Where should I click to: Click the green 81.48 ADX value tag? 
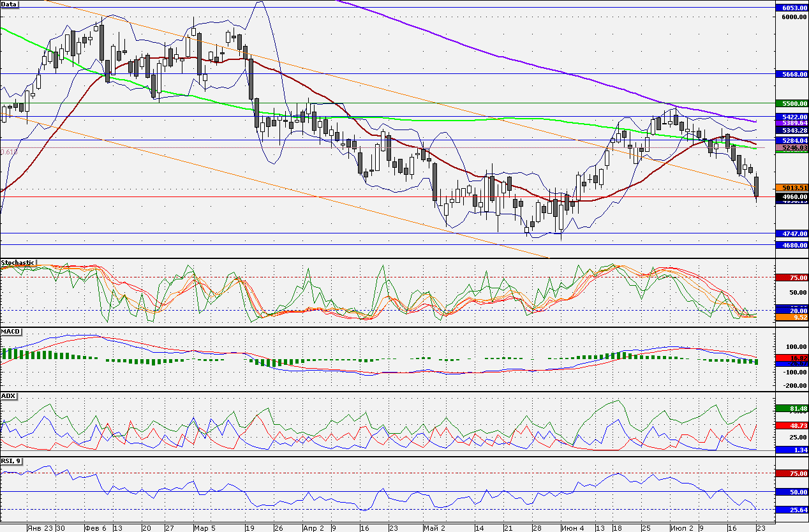point(792,408)
